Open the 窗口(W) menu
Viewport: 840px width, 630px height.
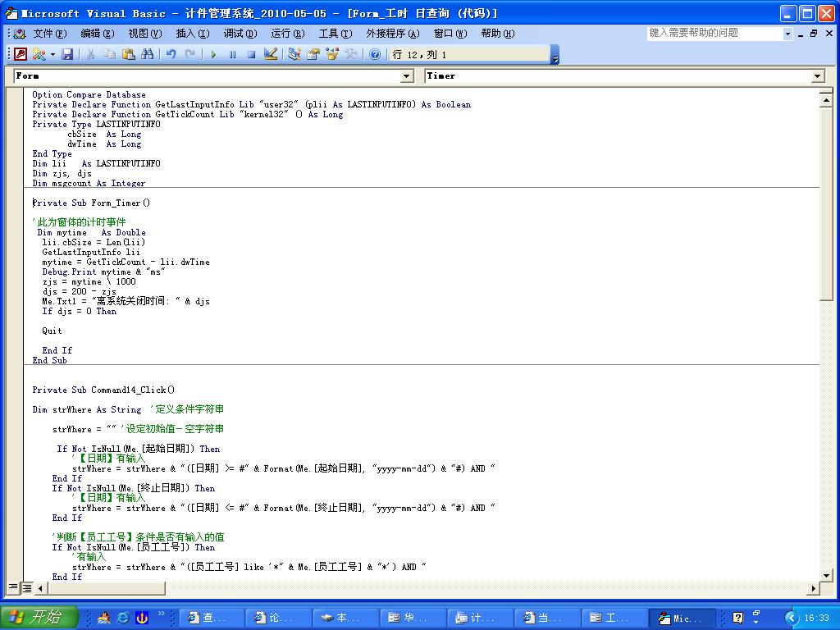tap(450, 33)
